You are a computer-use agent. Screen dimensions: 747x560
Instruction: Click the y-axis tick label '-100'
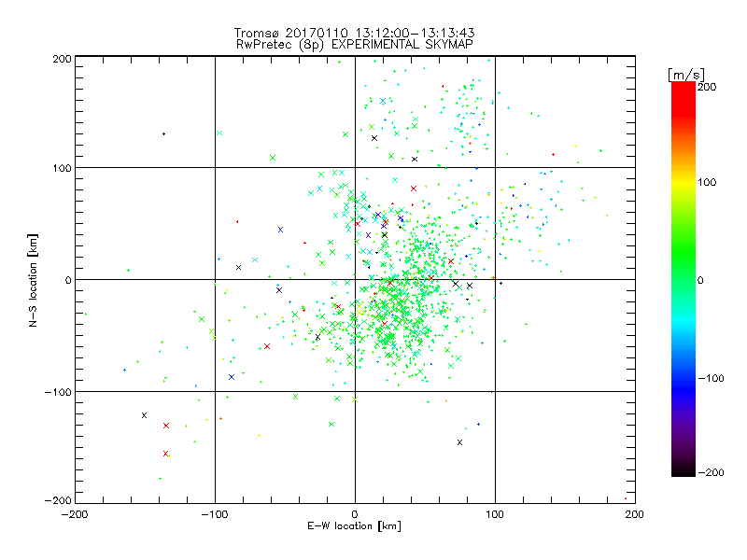point(58,392)
